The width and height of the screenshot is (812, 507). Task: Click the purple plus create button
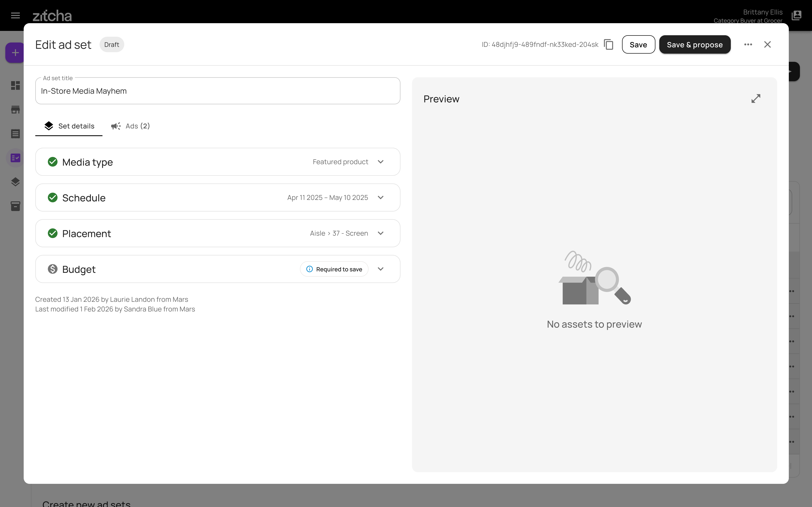15,53
